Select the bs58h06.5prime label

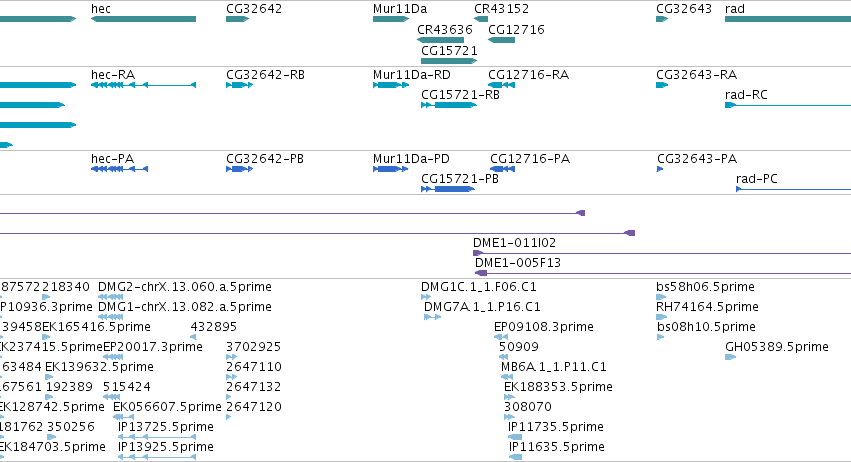click(x=705, y=287)
